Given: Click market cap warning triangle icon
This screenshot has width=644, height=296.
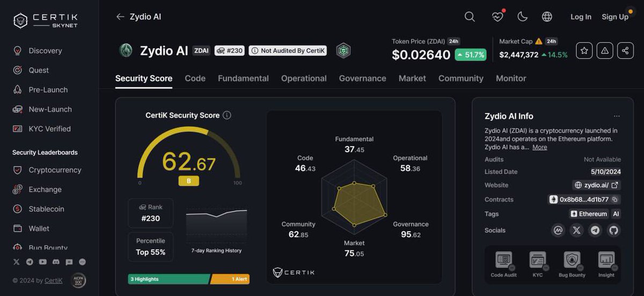Looking at the screenshot, I should tap(538, 41).
